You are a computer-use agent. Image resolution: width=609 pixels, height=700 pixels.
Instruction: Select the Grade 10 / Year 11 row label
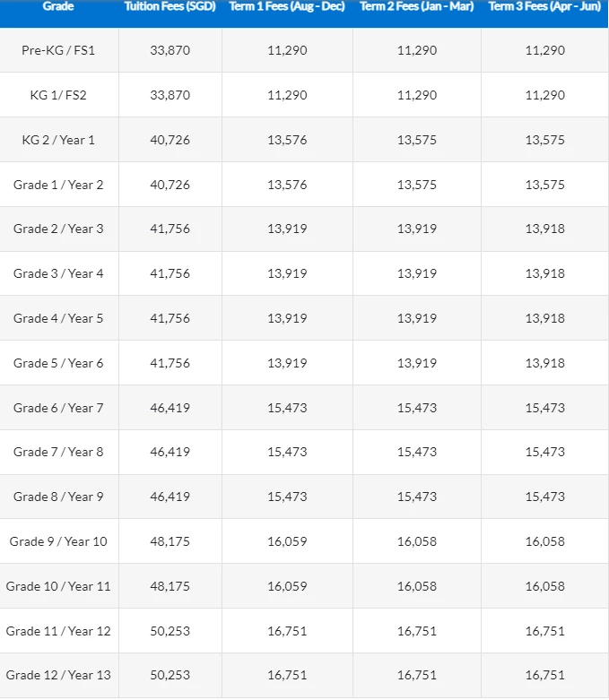point(58,586)
